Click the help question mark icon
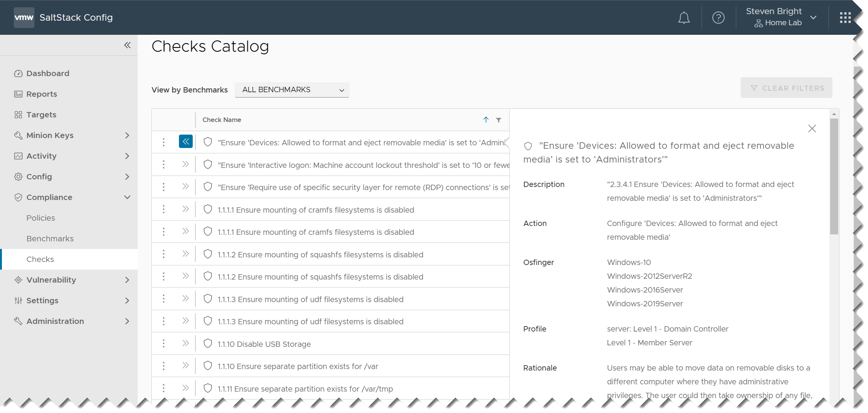 tap(718, 18)
